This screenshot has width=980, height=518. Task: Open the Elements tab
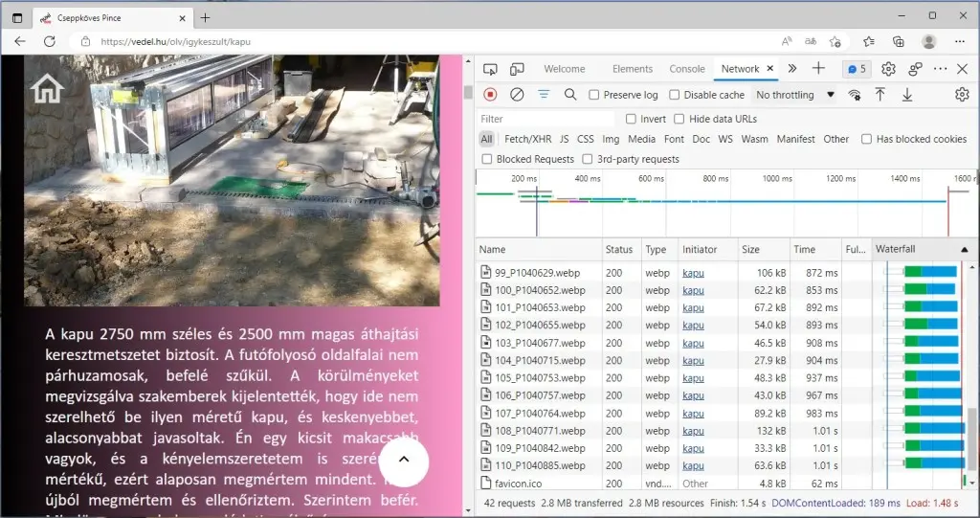(633, 69)
